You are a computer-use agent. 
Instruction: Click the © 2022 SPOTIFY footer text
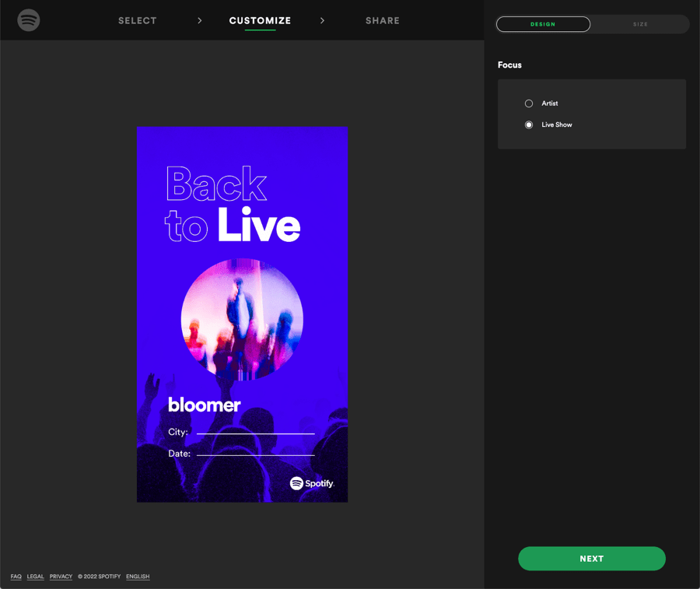pos(98,576)
